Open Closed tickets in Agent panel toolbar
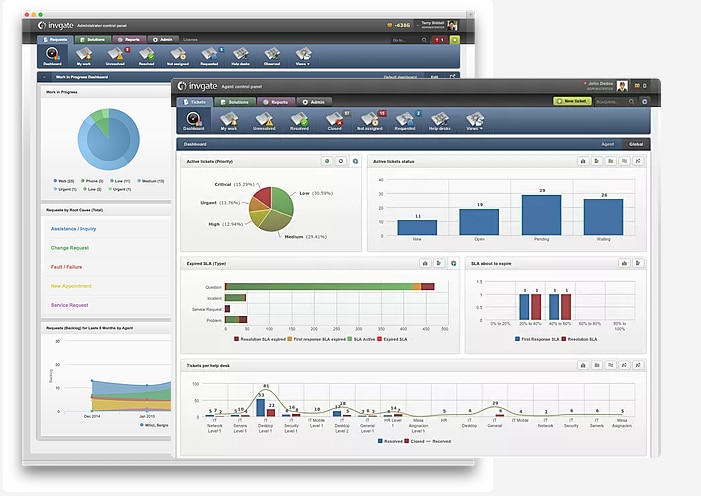 335,121
